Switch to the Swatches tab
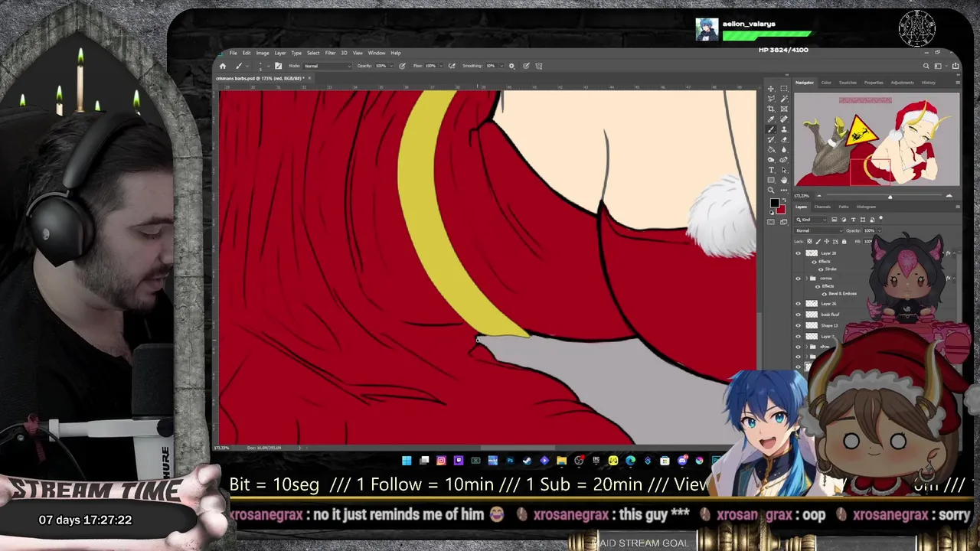 [x=848, y=82]
